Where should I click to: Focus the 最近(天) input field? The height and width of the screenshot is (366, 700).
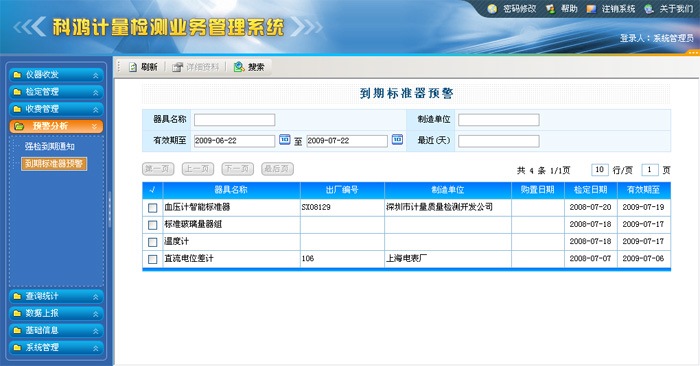tap(499, 141)
